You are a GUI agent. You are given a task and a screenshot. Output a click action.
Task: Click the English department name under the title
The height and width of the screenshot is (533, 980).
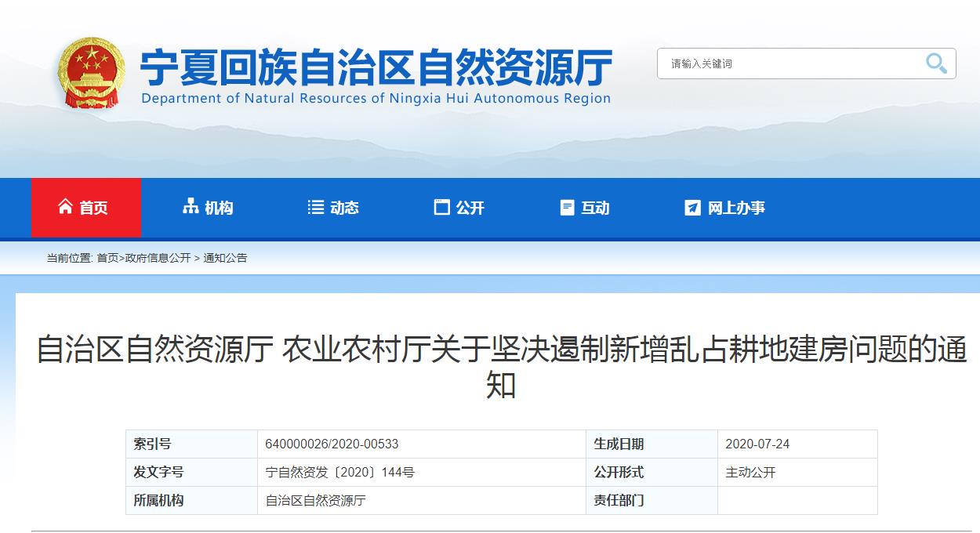click(376, 99)
